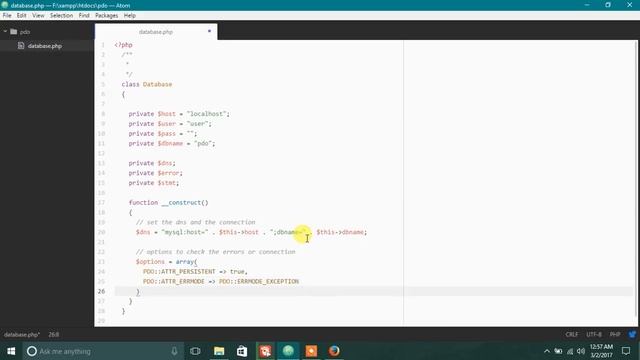Open the Help menu

click(130, 16)
